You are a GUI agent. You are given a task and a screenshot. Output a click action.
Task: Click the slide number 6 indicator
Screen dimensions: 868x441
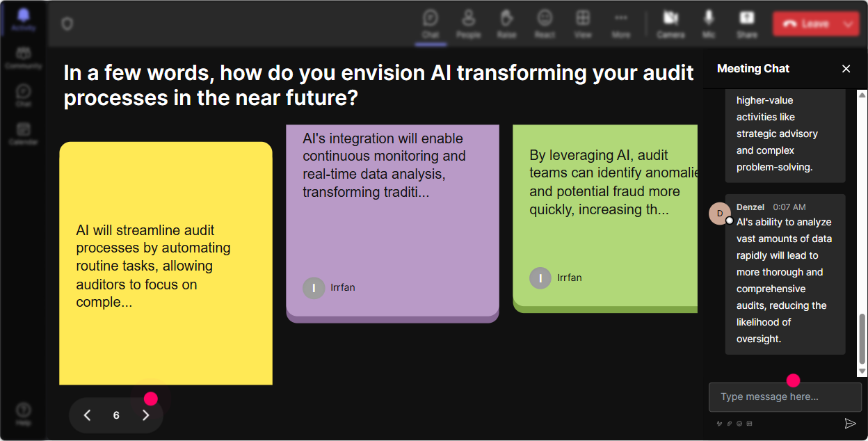pos(116,415)
